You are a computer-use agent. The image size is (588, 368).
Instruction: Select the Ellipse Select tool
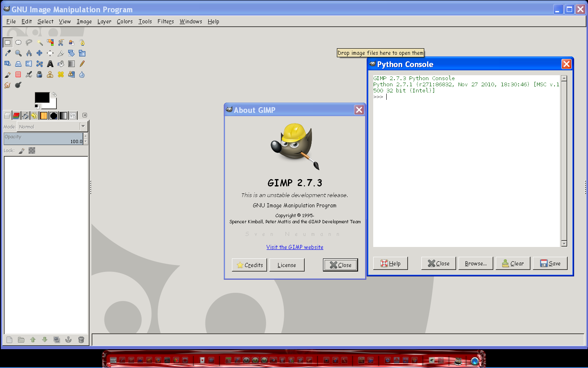[18, 43]
